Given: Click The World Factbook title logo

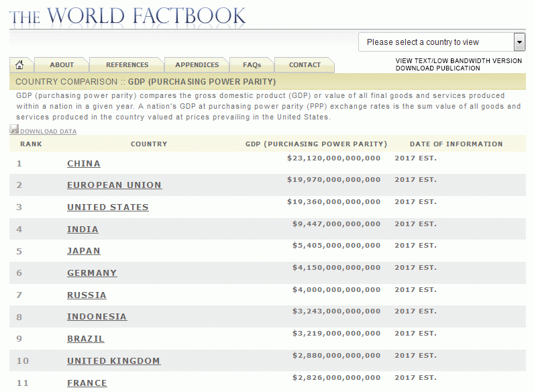Looking at the screenshot, I should [127, 15].
